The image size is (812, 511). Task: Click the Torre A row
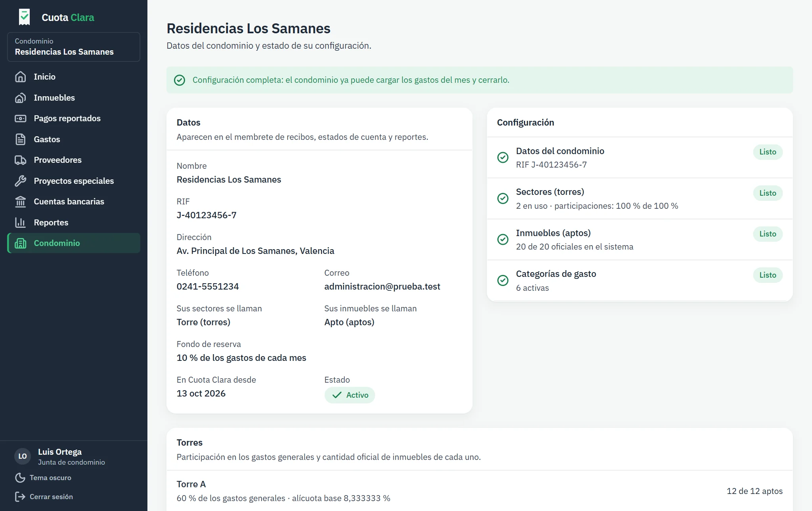[x=480, y=491]
